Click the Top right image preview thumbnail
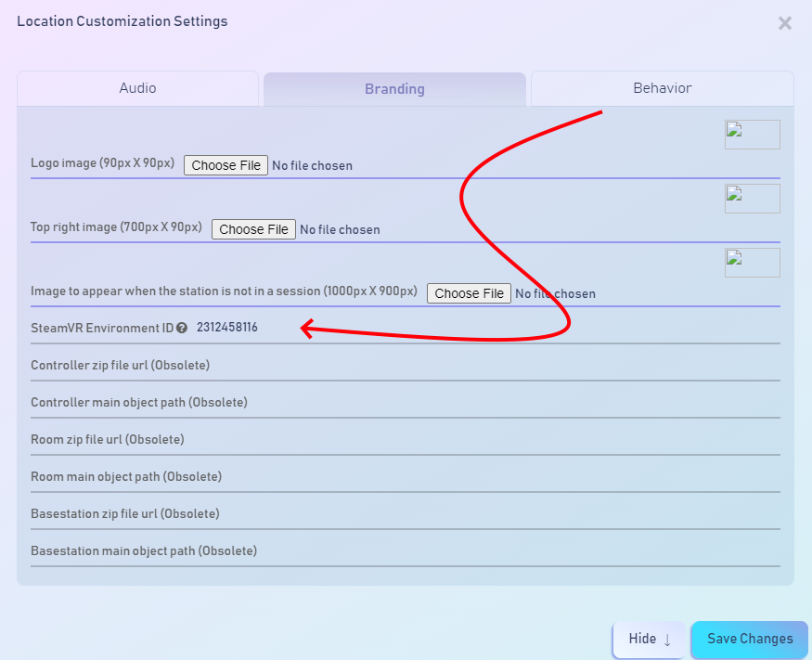 (x=752, y=199)
